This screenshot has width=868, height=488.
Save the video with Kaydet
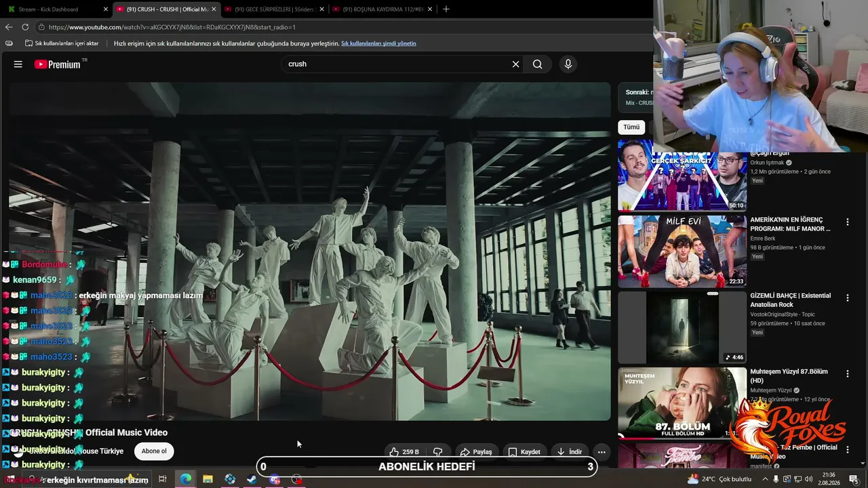(x=524, y=452)
